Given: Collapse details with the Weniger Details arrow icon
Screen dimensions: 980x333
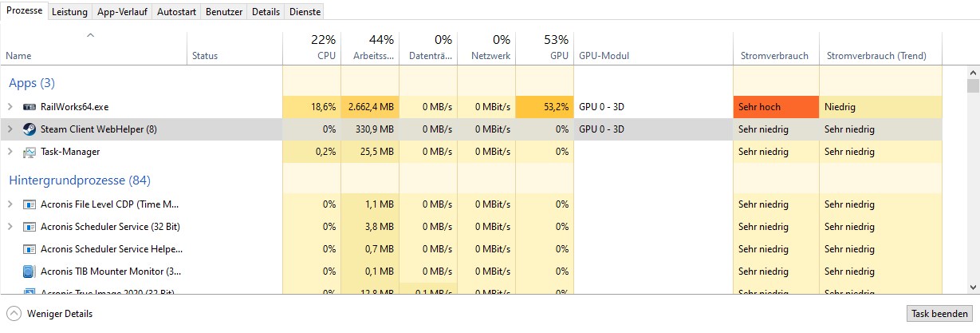Looking at the screenshot, I should 14,314.
